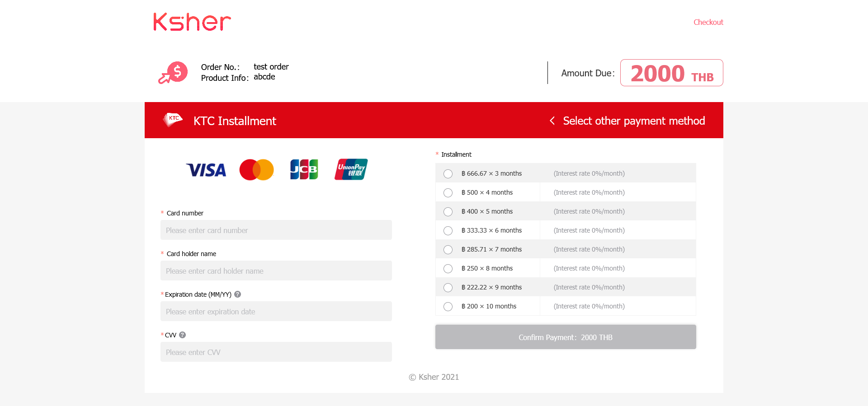Select the 285.71 × 7 months installment
Viewport: 868px width, 406px height.
(x=448, y=250)
